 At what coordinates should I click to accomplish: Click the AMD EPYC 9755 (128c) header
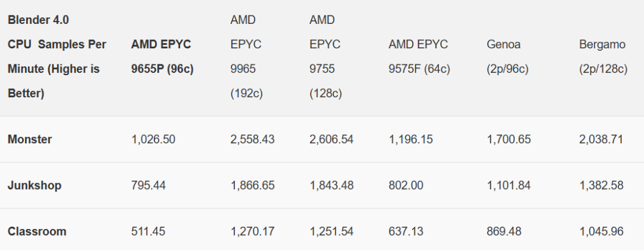click(326, 56)
